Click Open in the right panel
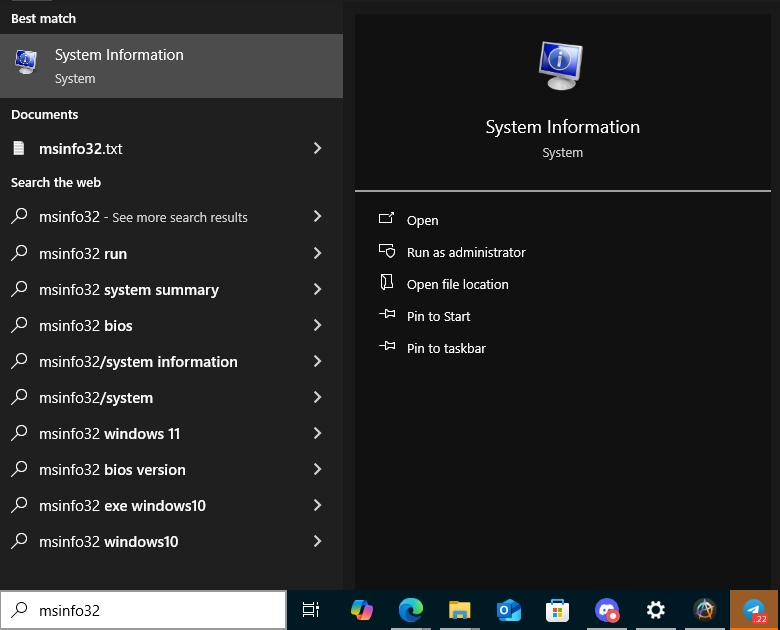Viewport: 780px width, 630px height. [422, 220]
